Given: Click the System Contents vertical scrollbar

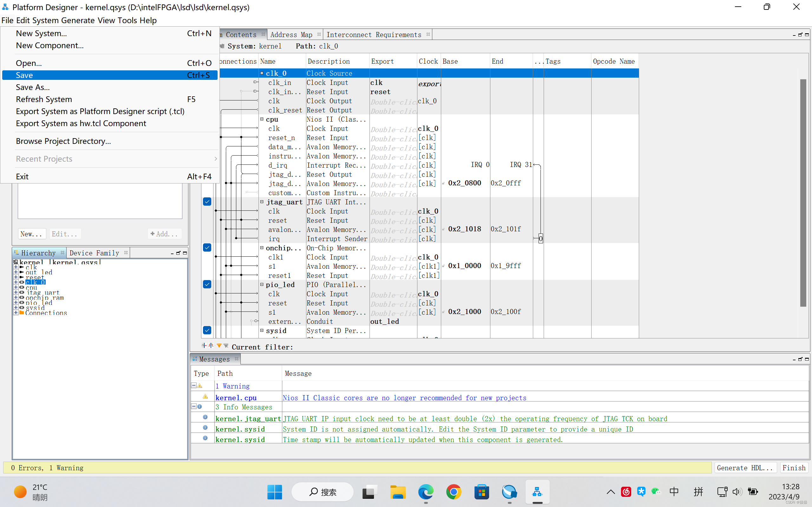Looking at the screenshot, I should pos(803,193).
